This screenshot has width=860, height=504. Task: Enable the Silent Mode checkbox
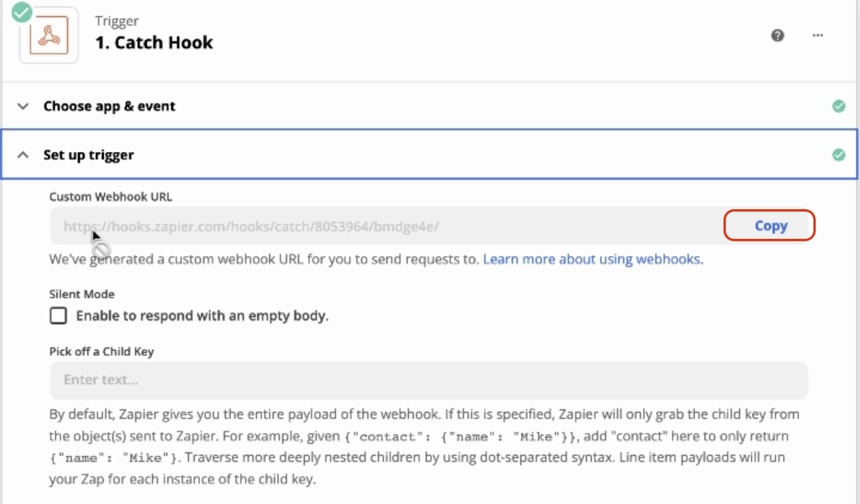58,315
